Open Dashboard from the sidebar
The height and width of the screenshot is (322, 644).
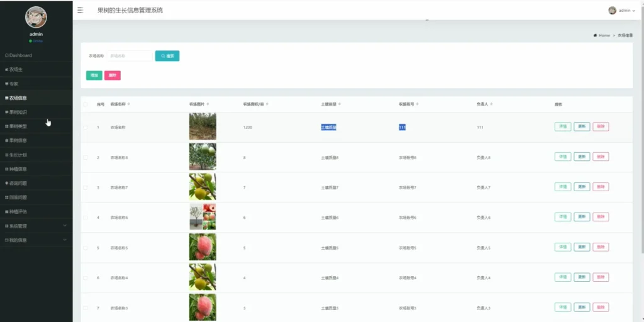click(x=19, y=55)
